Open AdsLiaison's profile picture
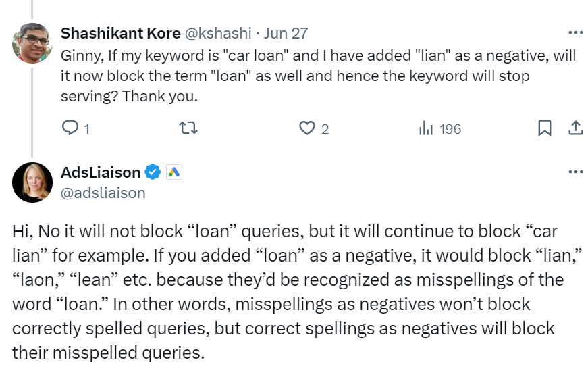This screenshot has height=373, width=588. pyautogui.click(x=32, y=182)
